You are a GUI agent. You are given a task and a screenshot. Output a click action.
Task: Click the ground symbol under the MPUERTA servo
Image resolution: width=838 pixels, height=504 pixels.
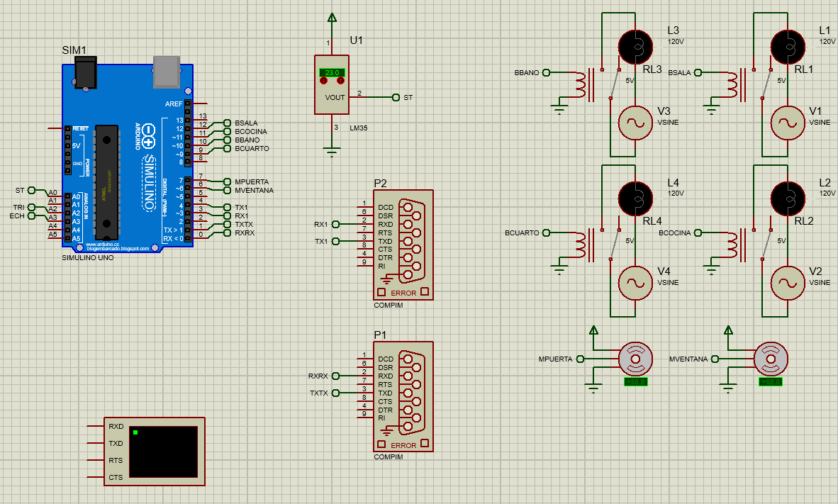(593, 388)
